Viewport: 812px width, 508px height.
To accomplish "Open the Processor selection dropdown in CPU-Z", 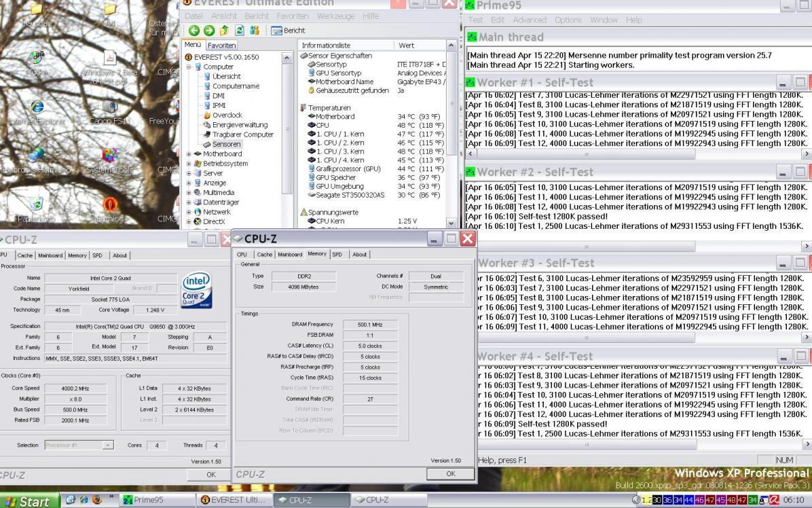I will coord(108,446).
